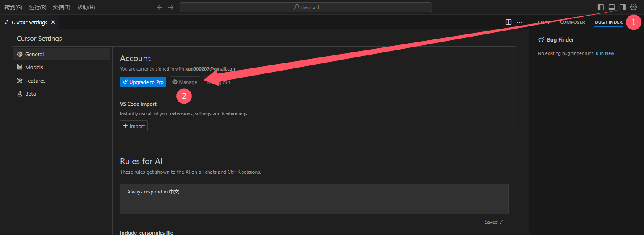Click the Upgrade to Pro button

143,82
